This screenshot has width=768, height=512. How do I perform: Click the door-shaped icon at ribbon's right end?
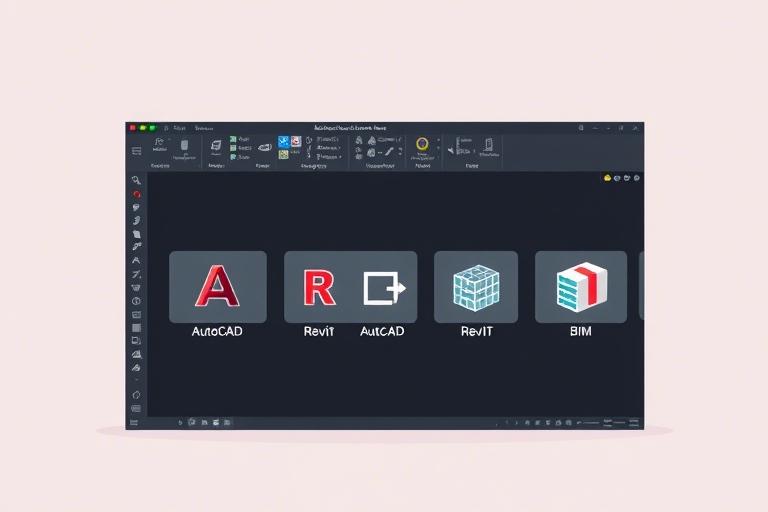tap(488, 144)
